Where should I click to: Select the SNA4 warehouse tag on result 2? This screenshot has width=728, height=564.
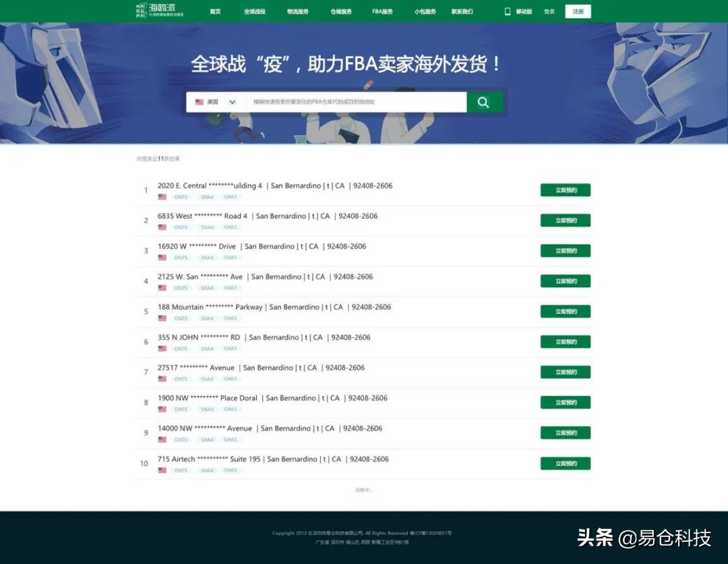pos(207,227)
